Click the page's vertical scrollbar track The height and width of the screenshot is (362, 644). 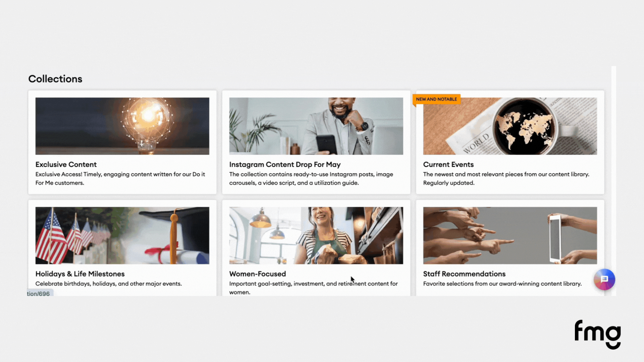tap(613, 181)
